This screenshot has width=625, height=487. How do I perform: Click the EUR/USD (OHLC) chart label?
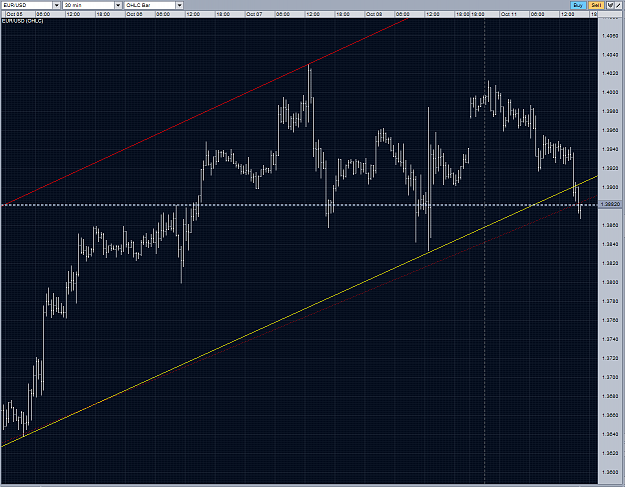coord(23,21)
